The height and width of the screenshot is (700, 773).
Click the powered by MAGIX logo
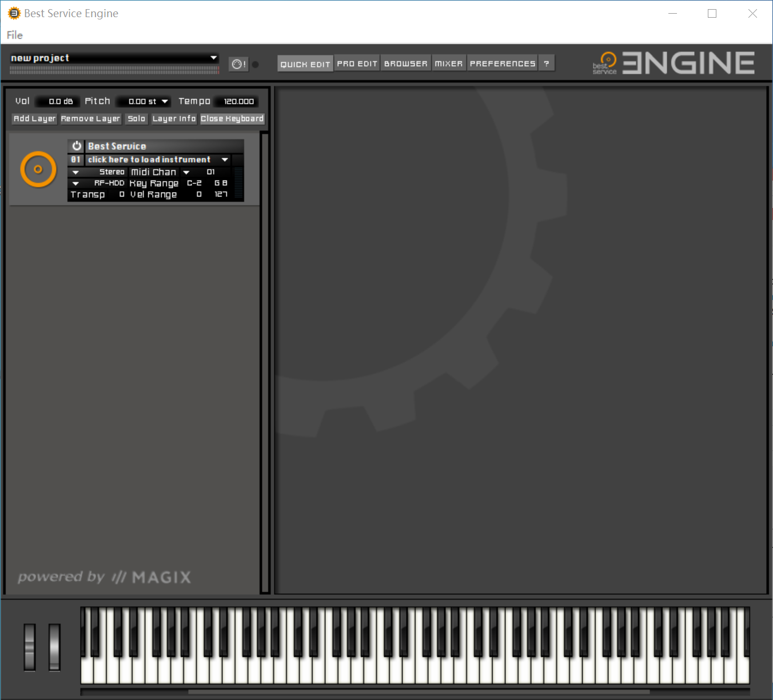click(105, 577)
